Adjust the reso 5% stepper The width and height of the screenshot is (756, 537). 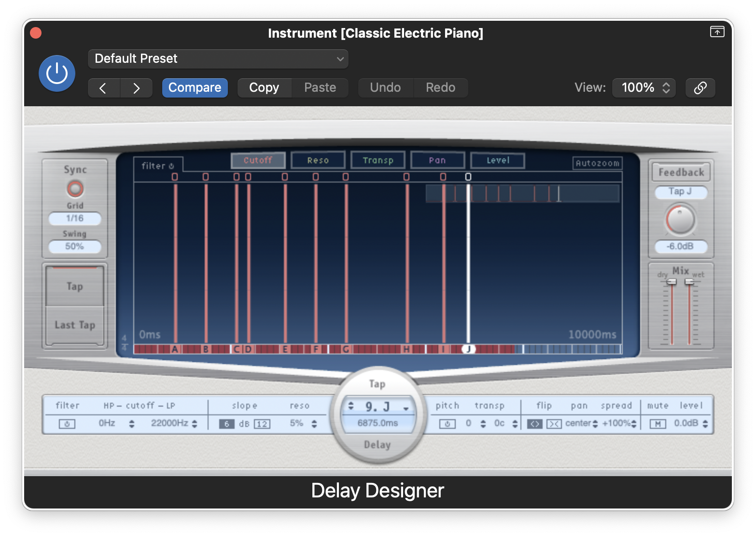314,424
